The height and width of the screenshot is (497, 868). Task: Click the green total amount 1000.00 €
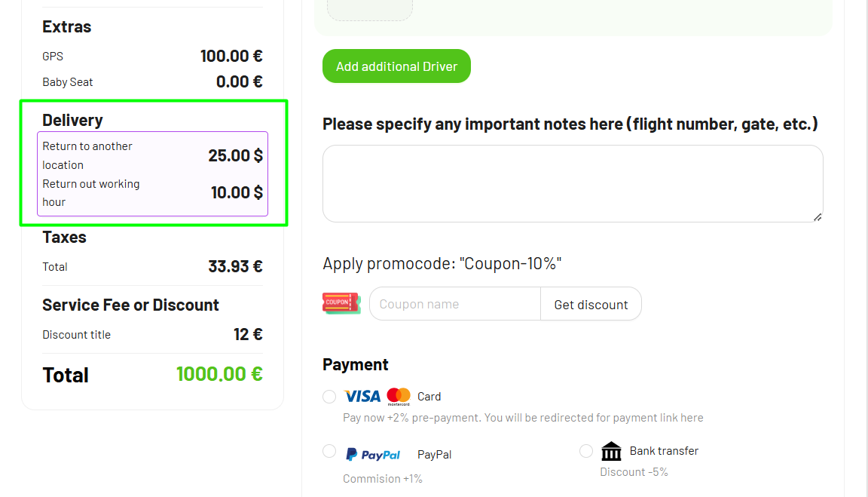[x=219, y=374]
